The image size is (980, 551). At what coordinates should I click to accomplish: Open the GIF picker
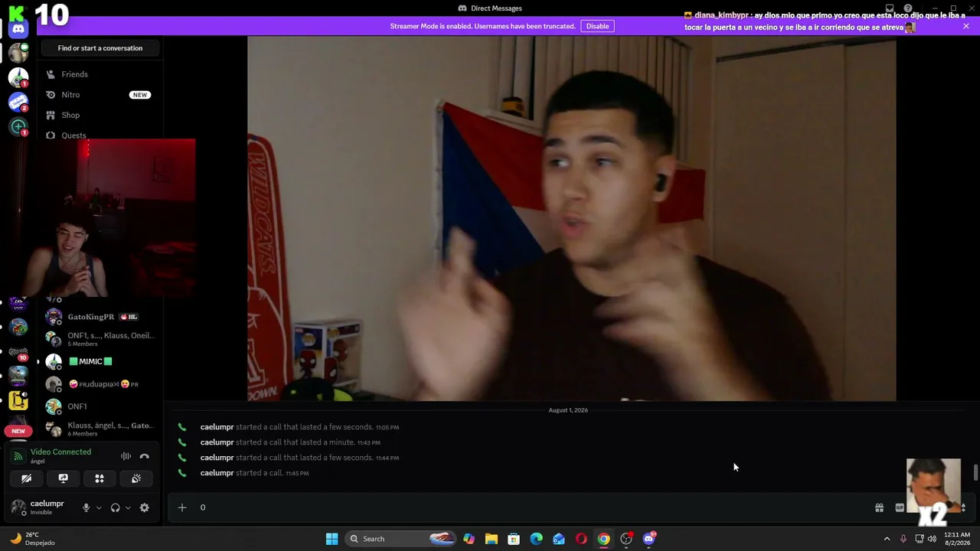click(x=900, y=507)
